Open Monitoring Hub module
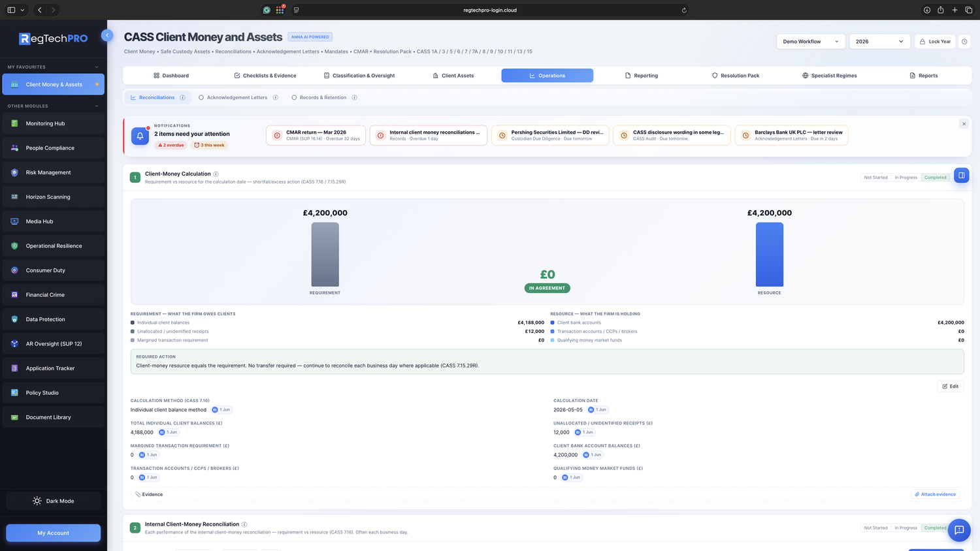 [54, 123]
